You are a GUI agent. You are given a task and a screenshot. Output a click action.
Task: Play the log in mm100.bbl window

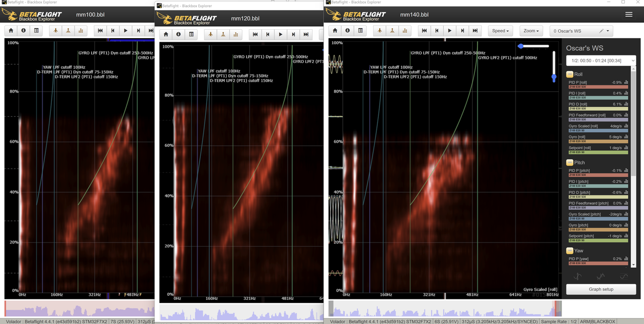[x=126, y=31]
